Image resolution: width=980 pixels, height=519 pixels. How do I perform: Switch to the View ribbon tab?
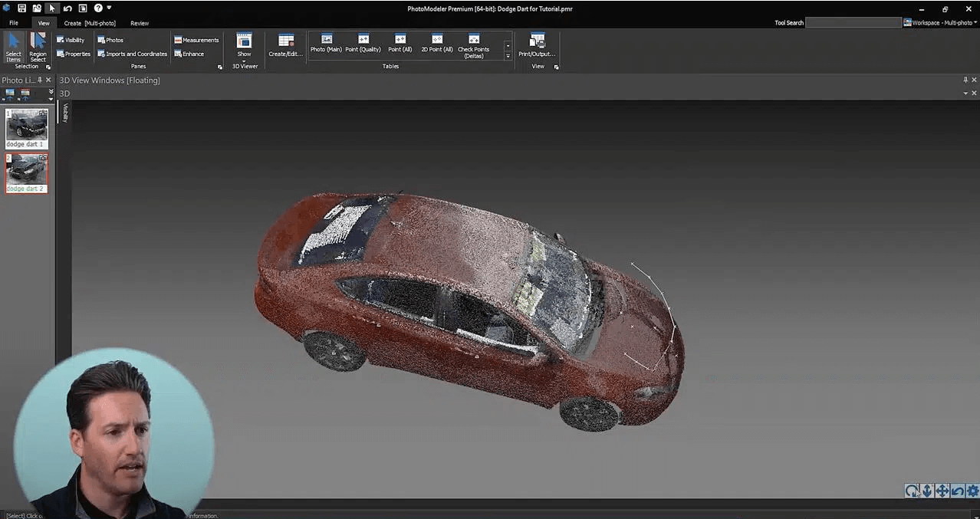coord(44,23)
